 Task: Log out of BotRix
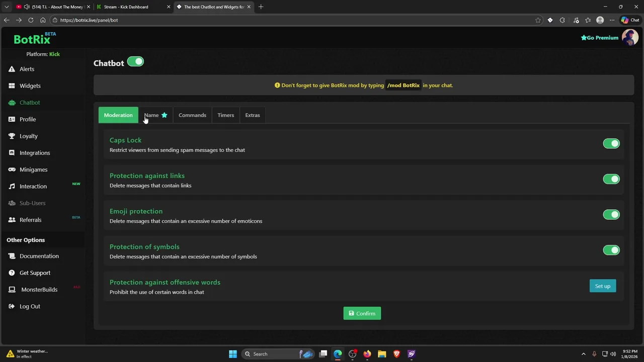30,306
